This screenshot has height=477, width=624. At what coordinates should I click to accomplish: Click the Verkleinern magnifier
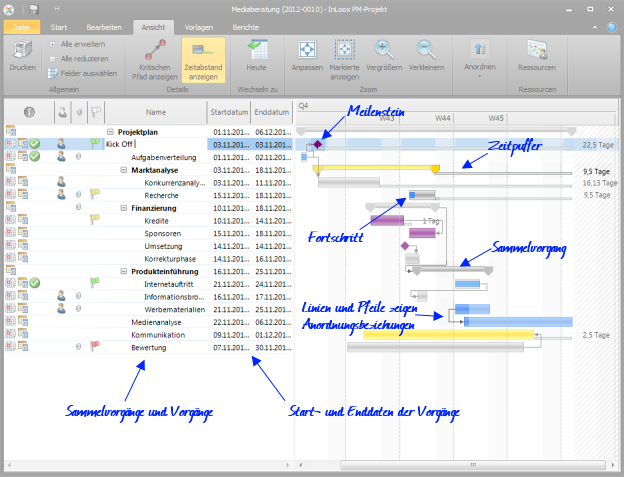(x=426, y=50)
